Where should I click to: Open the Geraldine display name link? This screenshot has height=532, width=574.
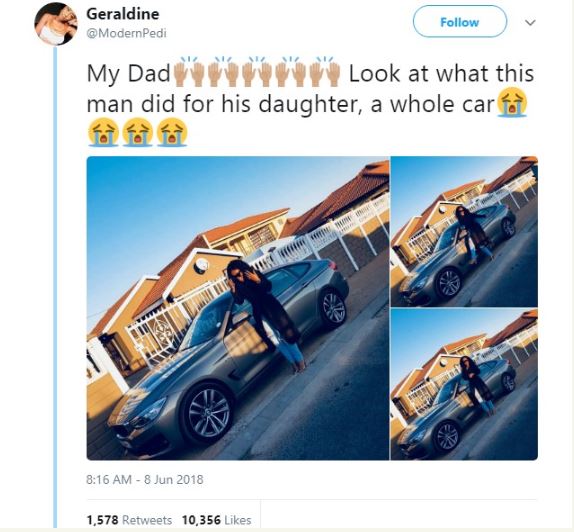(123, 14)
